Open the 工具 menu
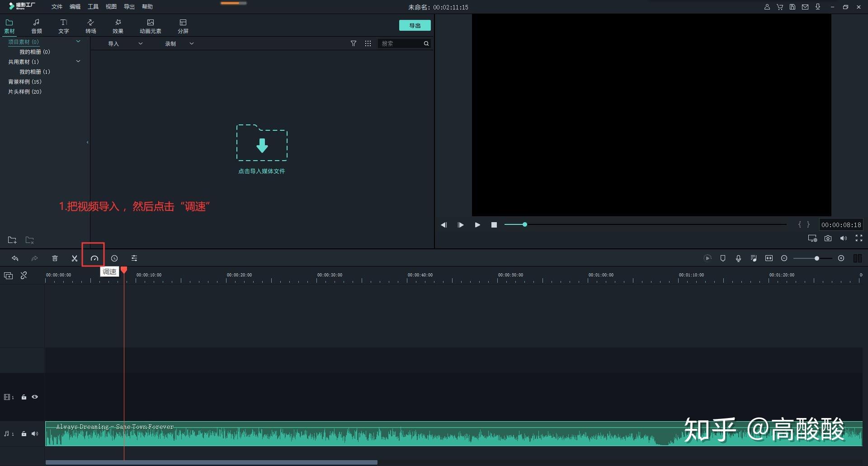868x466 pixels. pyautogui.click(x=93, y=7)
